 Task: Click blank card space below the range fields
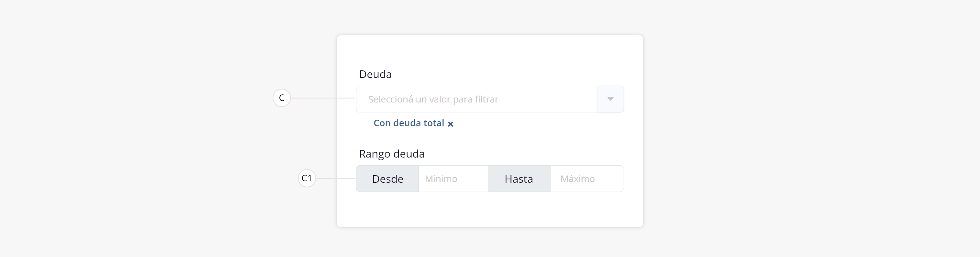coord(490,210)
